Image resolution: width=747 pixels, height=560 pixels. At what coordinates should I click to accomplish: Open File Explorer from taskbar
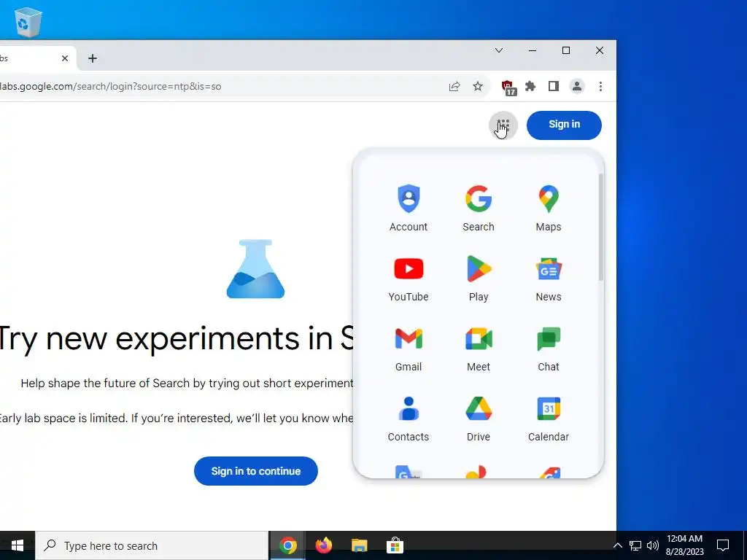click(359, 545)
